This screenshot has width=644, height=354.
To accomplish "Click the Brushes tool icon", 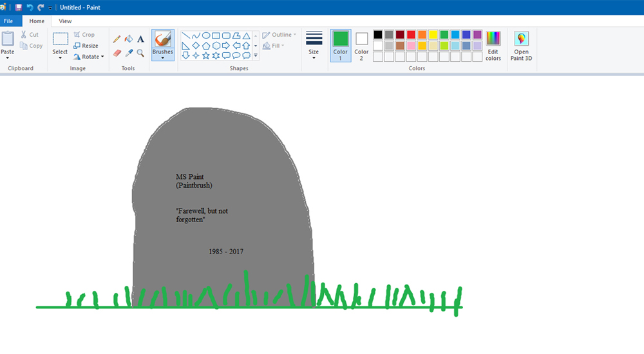I will tap(163, 39).
